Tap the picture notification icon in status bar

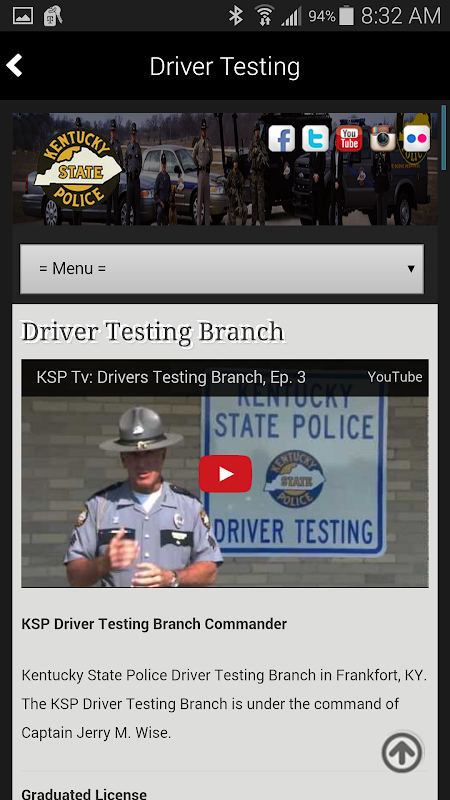[x=23, y=16]
